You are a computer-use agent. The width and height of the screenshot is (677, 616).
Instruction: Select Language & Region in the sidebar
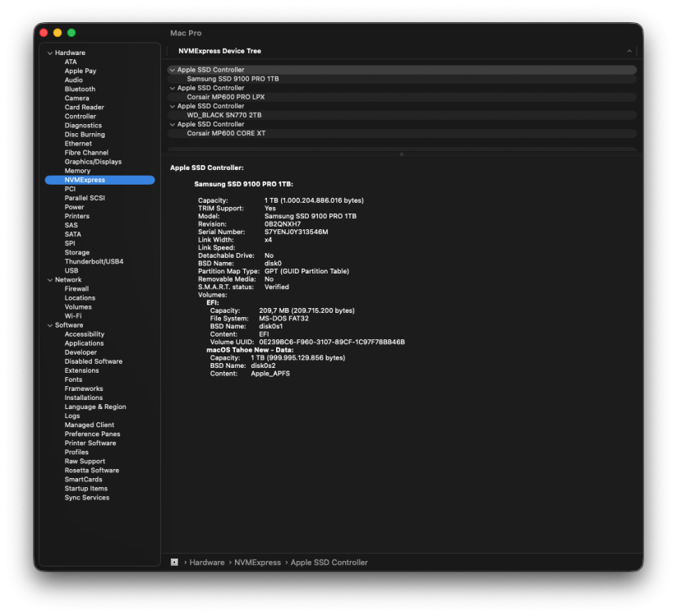click(95, 407)
